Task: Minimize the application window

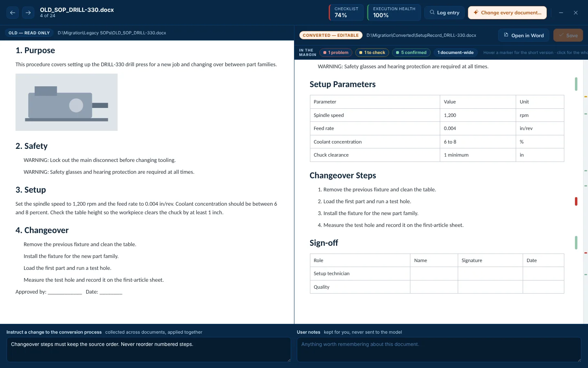Action: (x=561, y=13)
